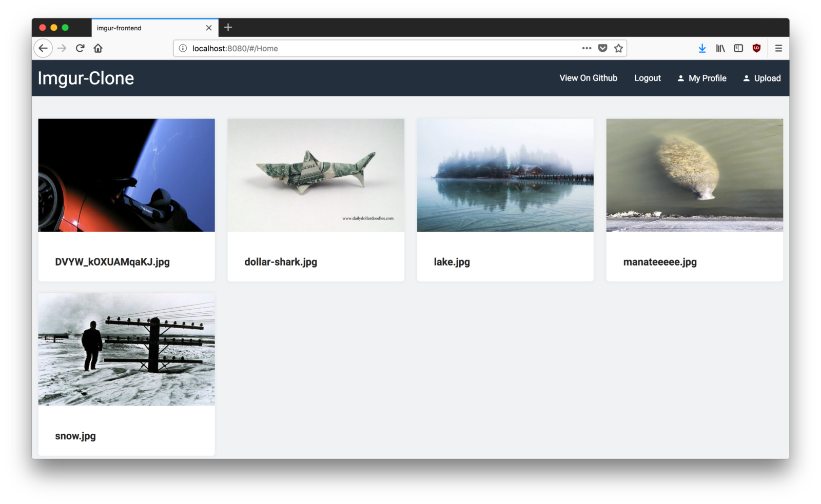Select the imgur-frontend browser tab
The width and height of the screenshot is (821, 504).
[x=155, y=28]
